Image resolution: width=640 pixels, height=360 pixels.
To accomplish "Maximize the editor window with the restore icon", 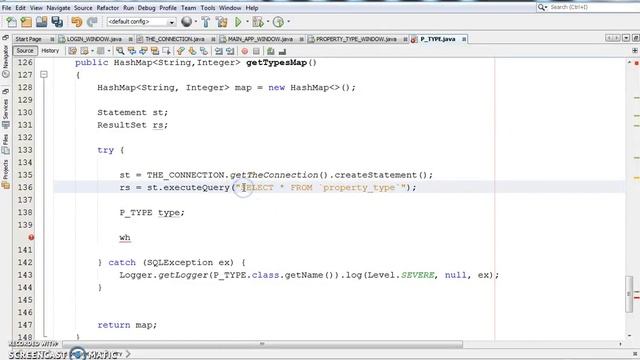I will (x=636, y=38).
